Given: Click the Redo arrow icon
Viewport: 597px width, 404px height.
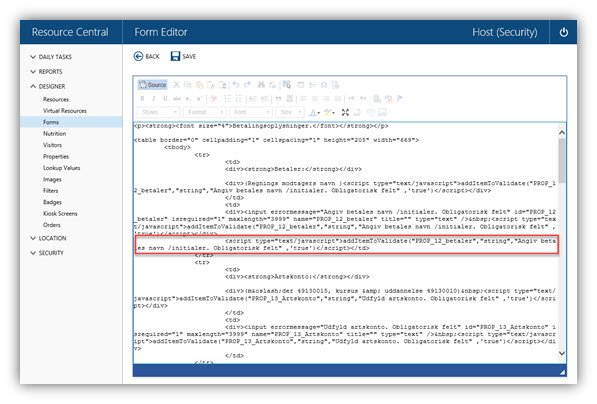Looking at the screenshot, I should click(247, 85).
